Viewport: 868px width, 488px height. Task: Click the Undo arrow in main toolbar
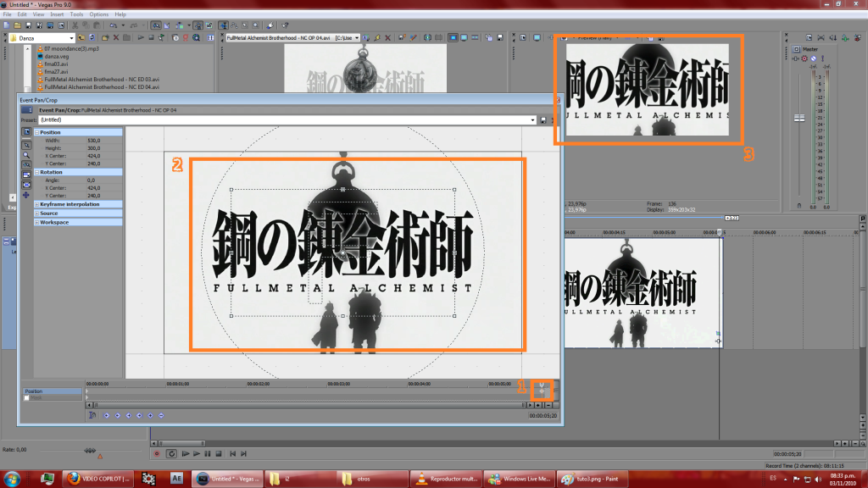[x=113, y=25]
